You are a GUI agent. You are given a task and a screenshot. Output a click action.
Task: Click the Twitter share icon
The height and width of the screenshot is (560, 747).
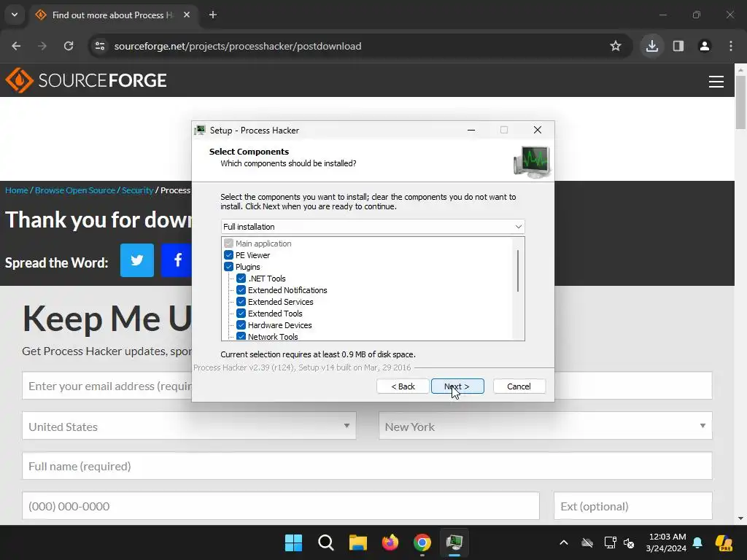pos(136,260)
